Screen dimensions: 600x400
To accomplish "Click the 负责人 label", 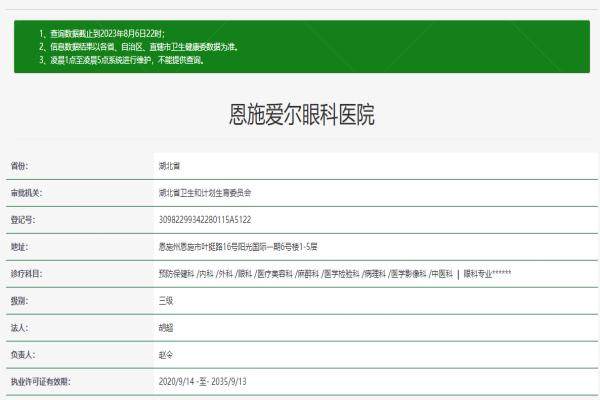I will pos(23,355).
